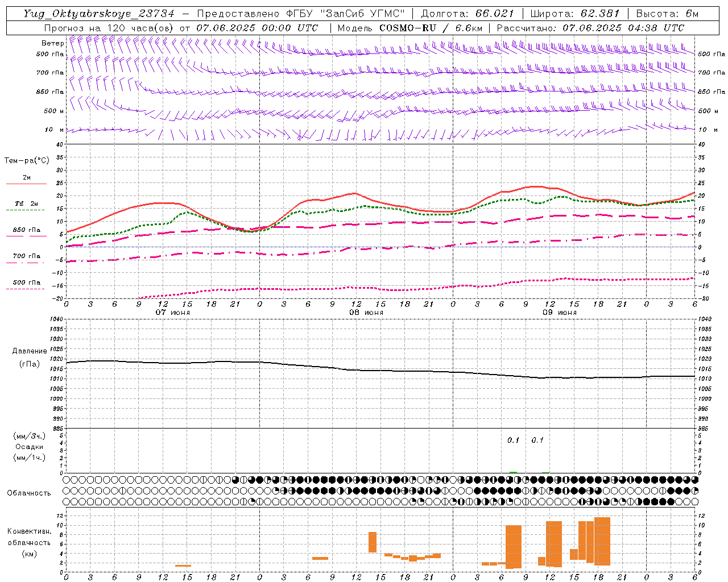Click the 10 м wind level label on left

(54, 130)
